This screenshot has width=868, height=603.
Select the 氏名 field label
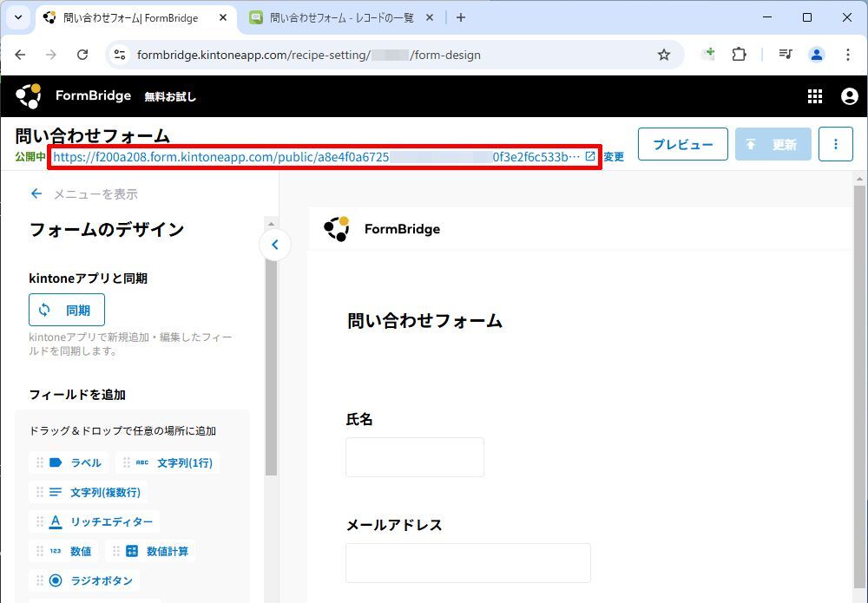tap(359, 419)
